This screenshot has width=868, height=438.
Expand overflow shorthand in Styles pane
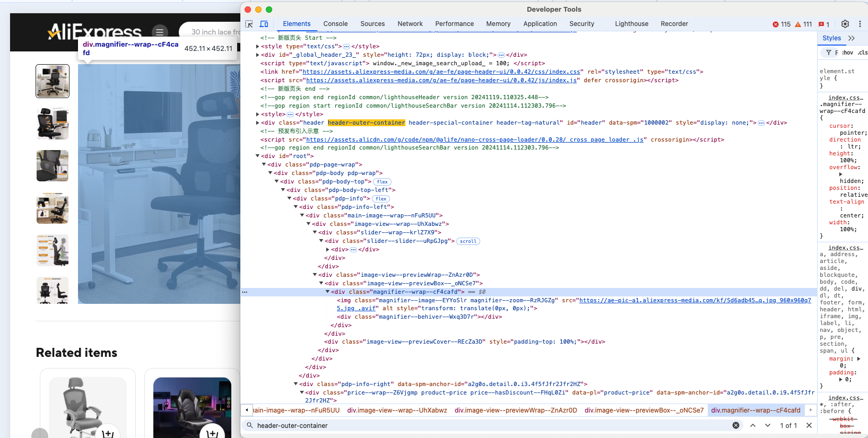coord(840,174)
